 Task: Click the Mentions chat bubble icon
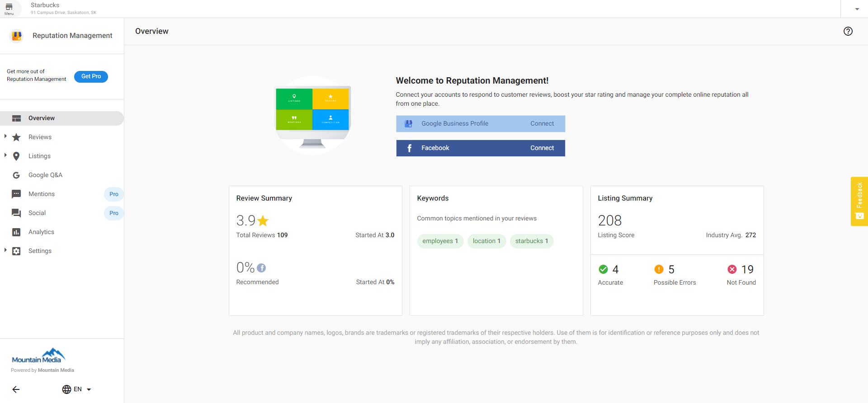[17, 194]
